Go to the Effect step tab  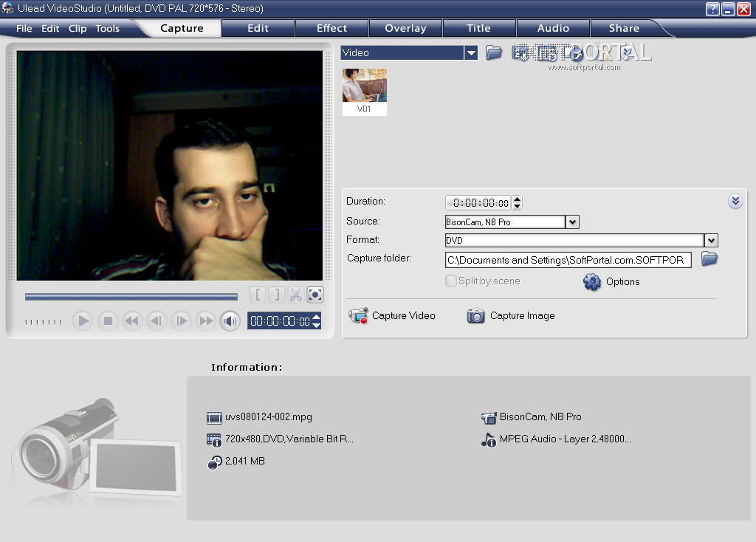[x=331, y=28]
